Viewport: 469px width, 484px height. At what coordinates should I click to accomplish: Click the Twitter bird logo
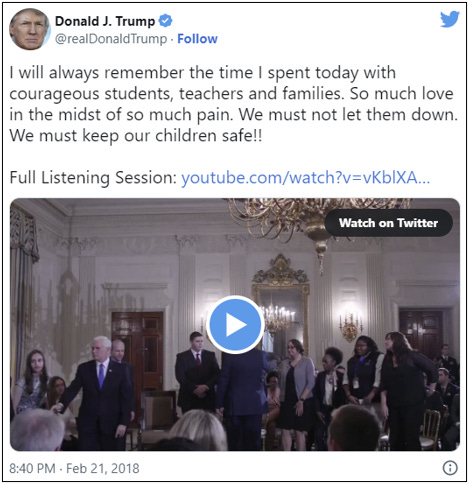click(x=449, y=20)
